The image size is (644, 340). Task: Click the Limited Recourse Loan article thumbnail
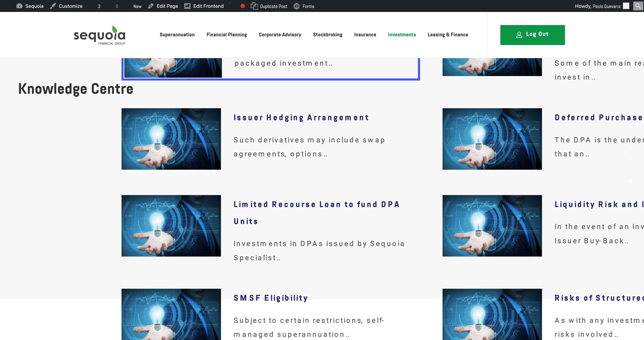coord(171,226)
